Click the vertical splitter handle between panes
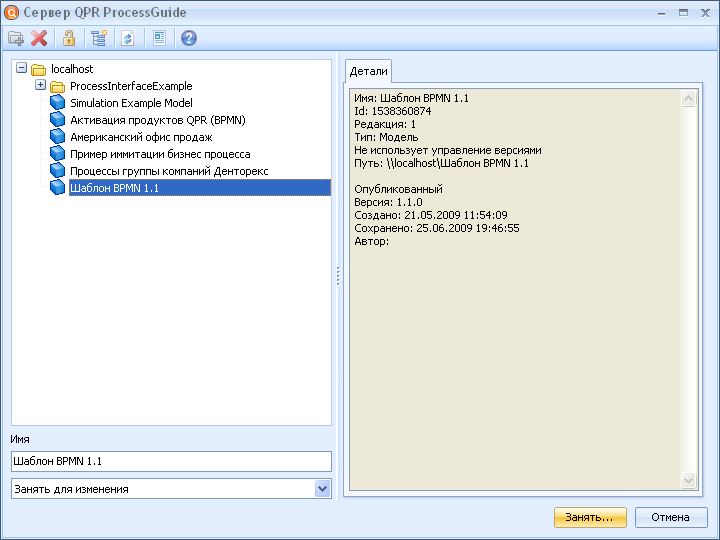This screenshot has height=540, width=720. 338,276
